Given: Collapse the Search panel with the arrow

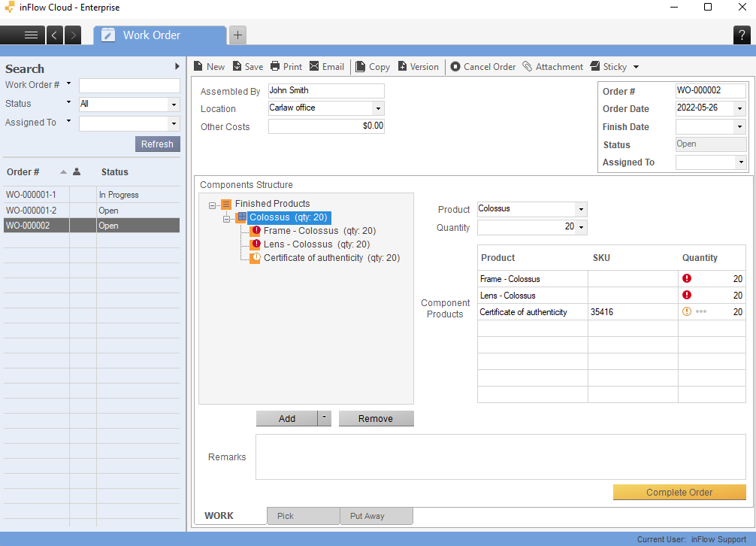Looking at the screenshot, I should point(177,67).
